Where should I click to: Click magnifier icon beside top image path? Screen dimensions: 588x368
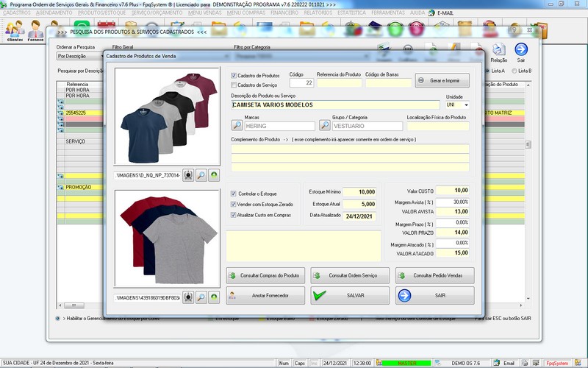pyautogui.click(x=201, y=176)
